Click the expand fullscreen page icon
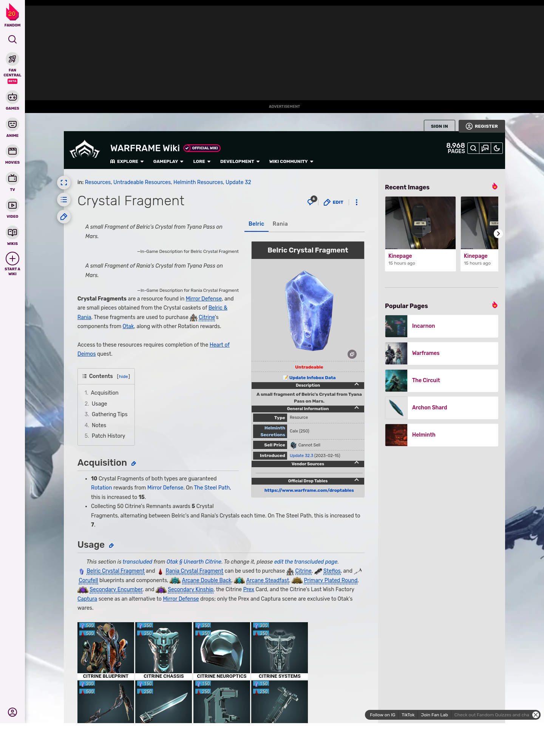The height and width of the screenshot is (756, 544). click(x=64, y=183)
